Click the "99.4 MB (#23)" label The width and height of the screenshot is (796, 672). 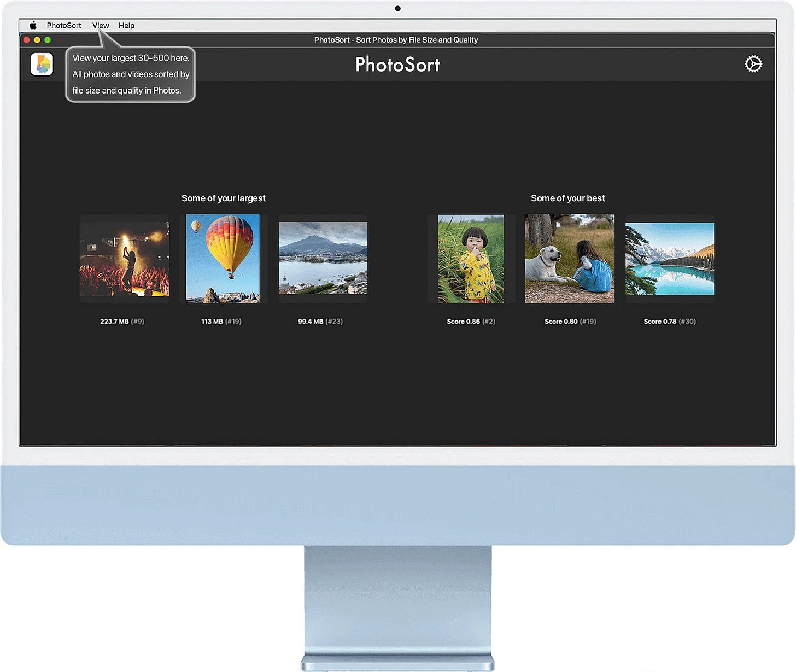320,322
